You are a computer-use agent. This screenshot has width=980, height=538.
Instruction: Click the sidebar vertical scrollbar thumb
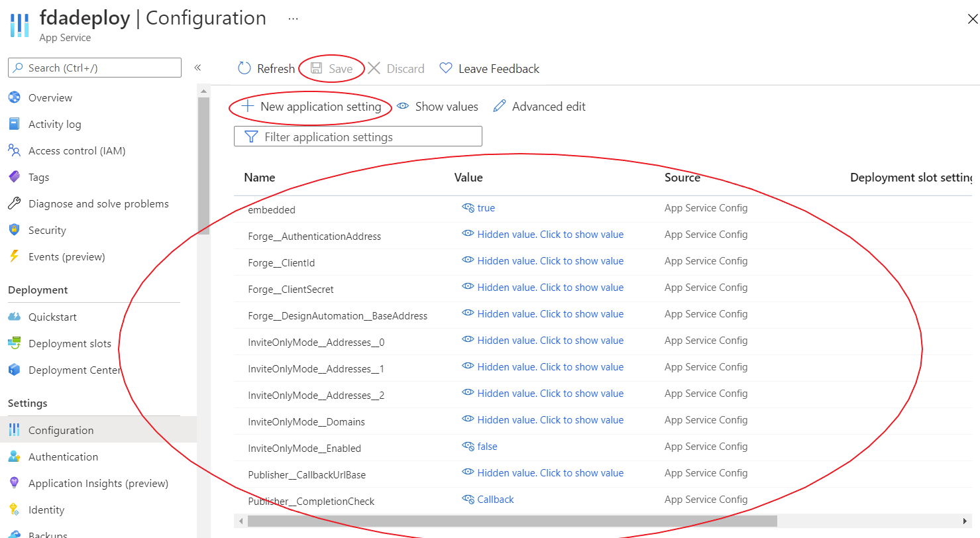[x=203, y=166]
